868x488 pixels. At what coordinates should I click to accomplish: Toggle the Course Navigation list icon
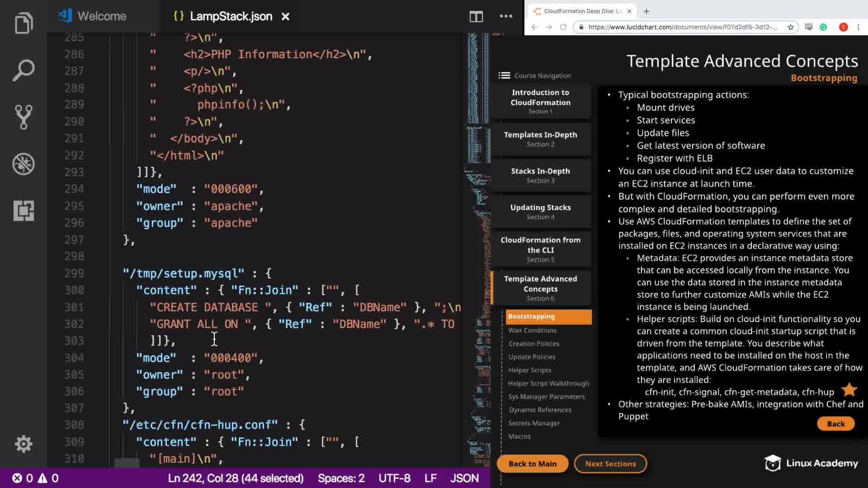[x=504, y=75]
